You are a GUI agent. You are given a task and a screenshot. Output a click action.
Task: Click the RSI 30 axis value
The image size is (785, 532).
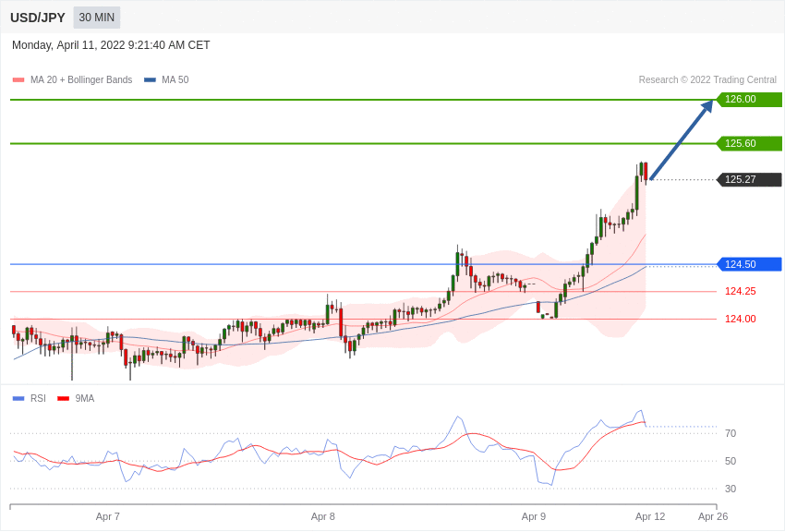731,489
